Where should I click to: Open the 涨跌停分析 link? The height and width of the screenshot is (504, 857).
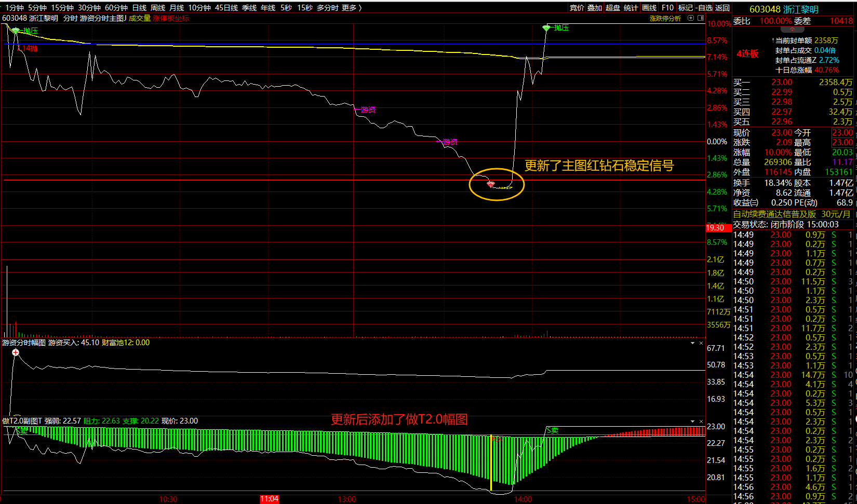tap(665, 18)
